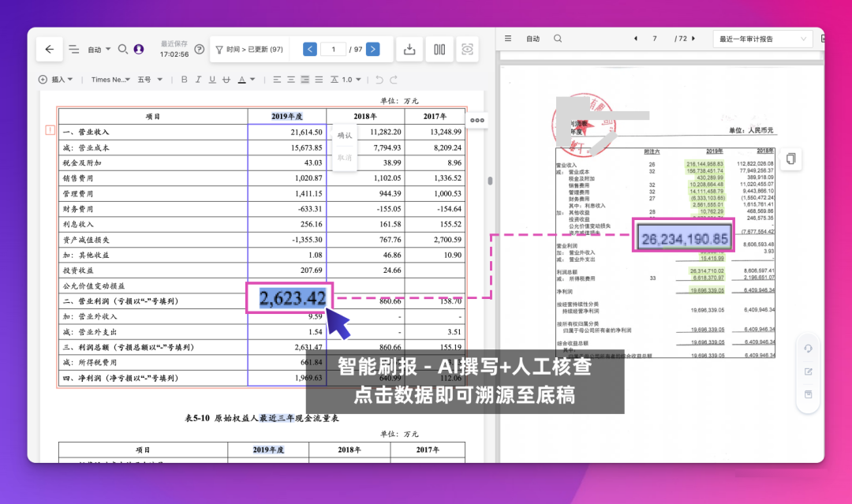The image size is (852, 504).
Task: Click the 销售费用 row label
Action: 78,178
